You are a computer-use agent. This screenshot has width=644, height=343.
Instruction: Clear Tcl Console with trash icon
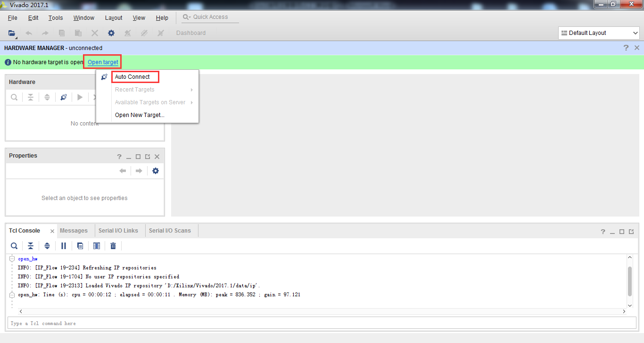point(113,246)
